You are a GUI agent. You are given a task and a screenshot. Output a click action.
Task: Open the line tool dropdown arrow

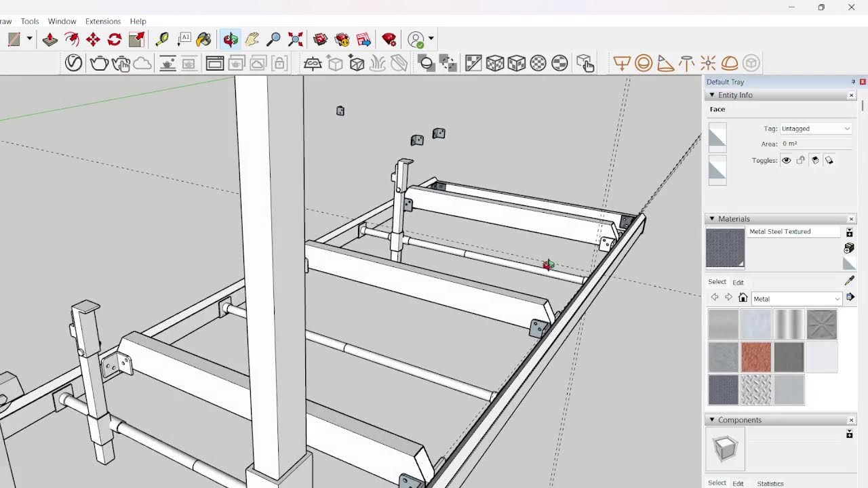click(x=29, y=39)
